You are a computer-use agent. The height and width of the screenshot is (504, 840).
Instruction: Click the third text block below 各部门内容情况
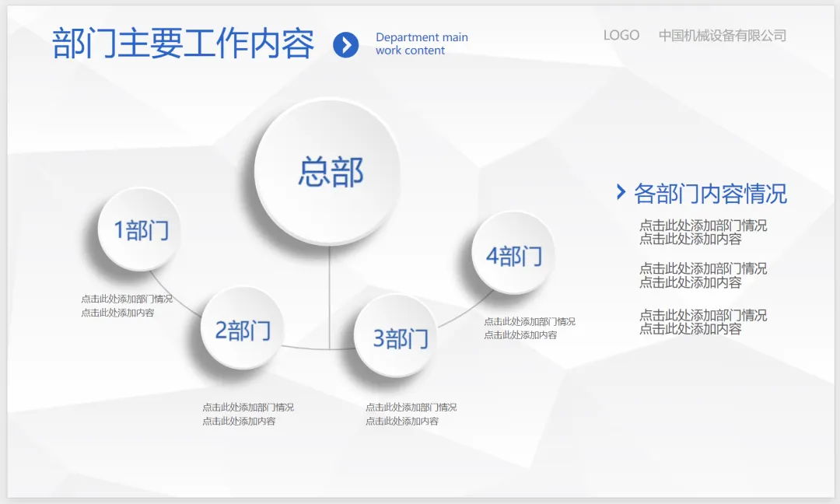click(x=703, y=322)
